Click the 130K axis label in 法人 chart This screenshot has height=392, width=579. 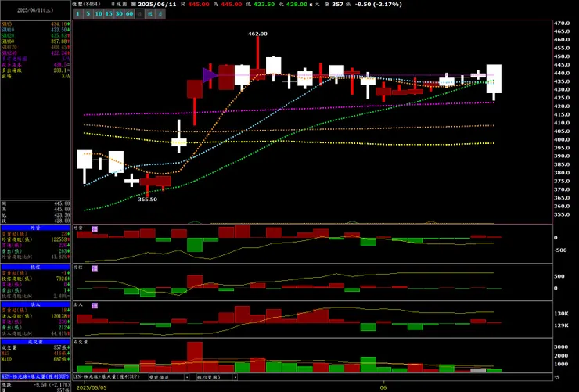point(561,314)
